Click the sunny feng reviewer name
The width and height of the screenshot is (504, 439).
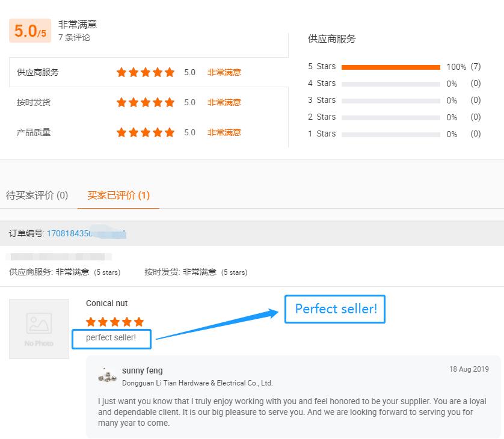point(143,370)
